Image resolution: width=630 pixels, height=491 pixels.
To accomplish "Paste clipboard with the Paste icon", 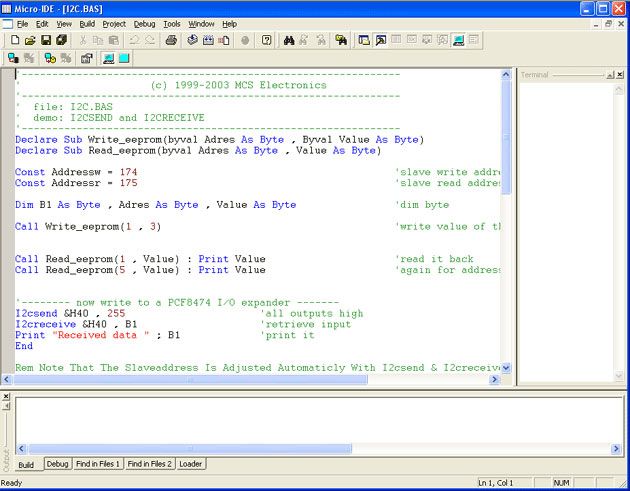I will (114, 40).
